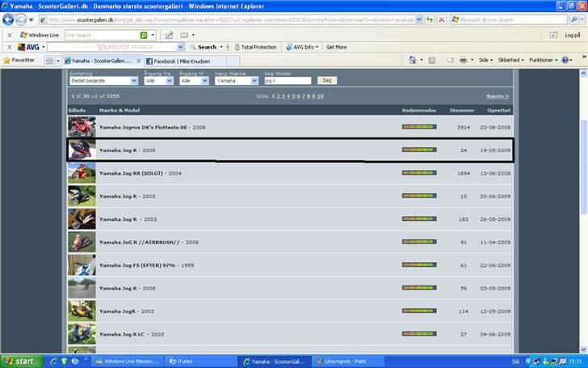Open the Vælg Mærke dropdown showing Yamaha
This screenshot has width=588, height=368.
coord(237,81)
